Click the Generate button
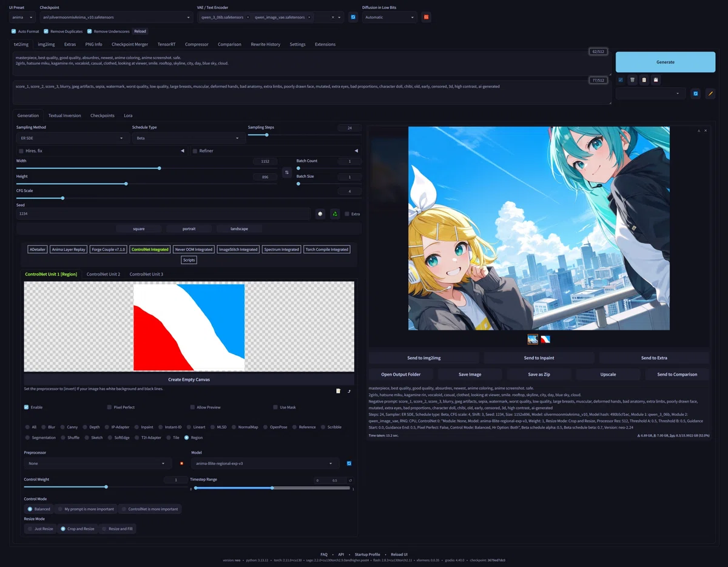The width and height of the screenshot is (728, 567). 666,62
